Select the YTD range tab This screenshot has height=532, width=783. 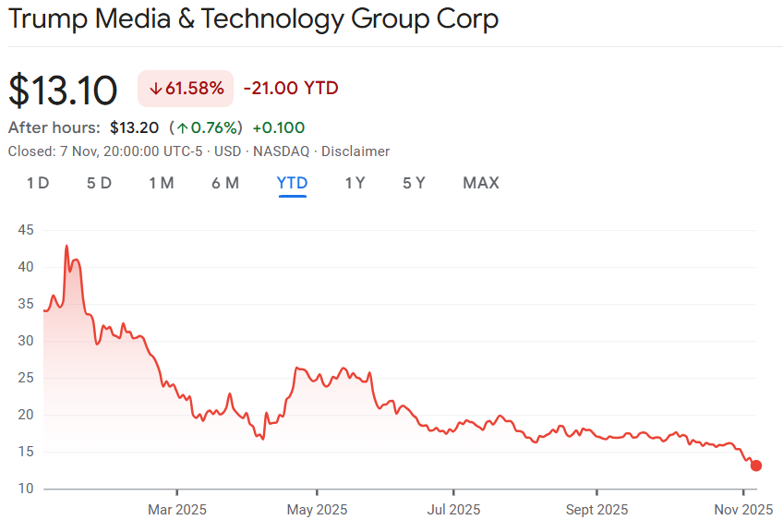click(292, 183)
